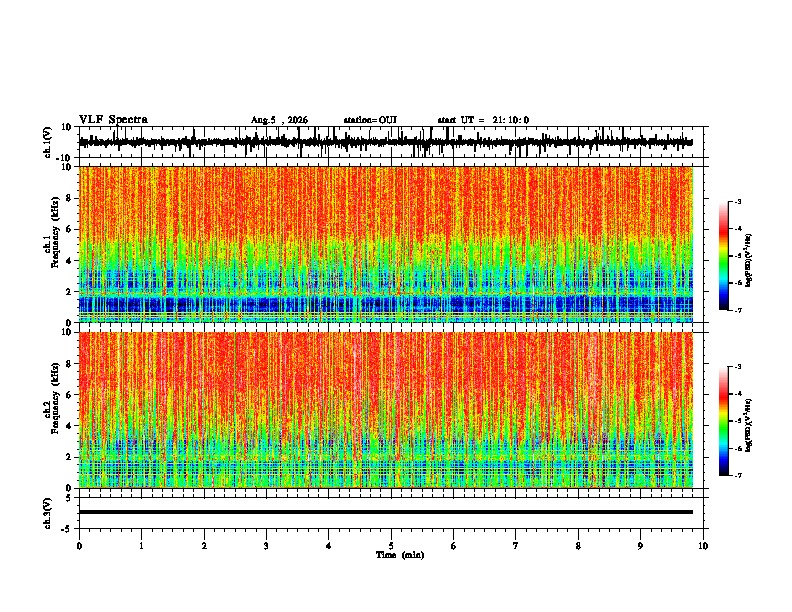Click the ch.3(V) flat black trace line

[386, 512]
